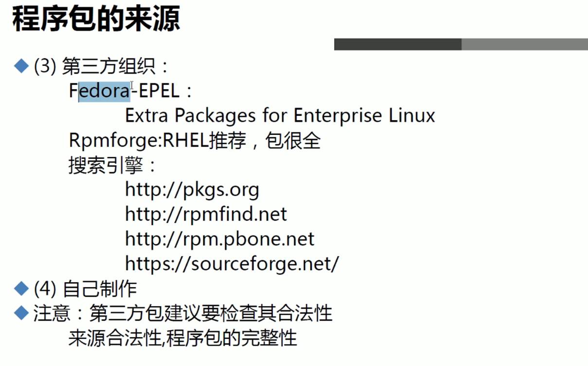Click the slide title 程序包的来源
This screenshot has height=366, width=588.
[96, 20]
